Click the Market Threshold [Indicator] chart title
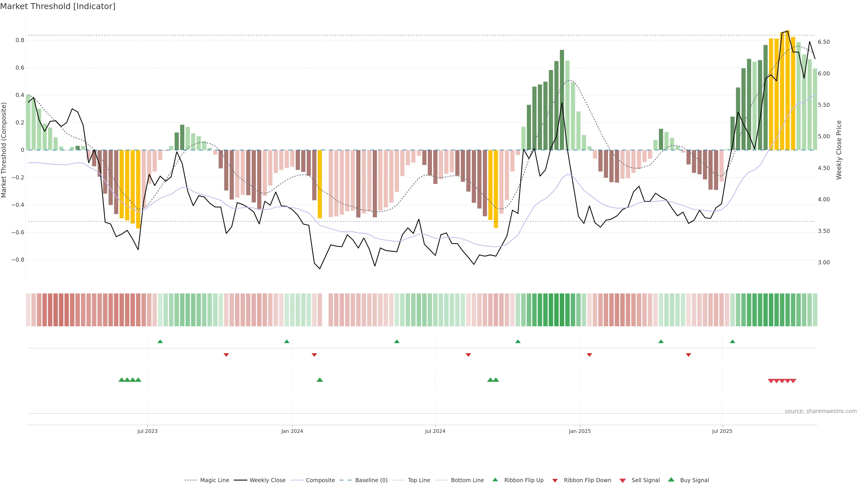868x488 pixels. [x=58, y=6]
